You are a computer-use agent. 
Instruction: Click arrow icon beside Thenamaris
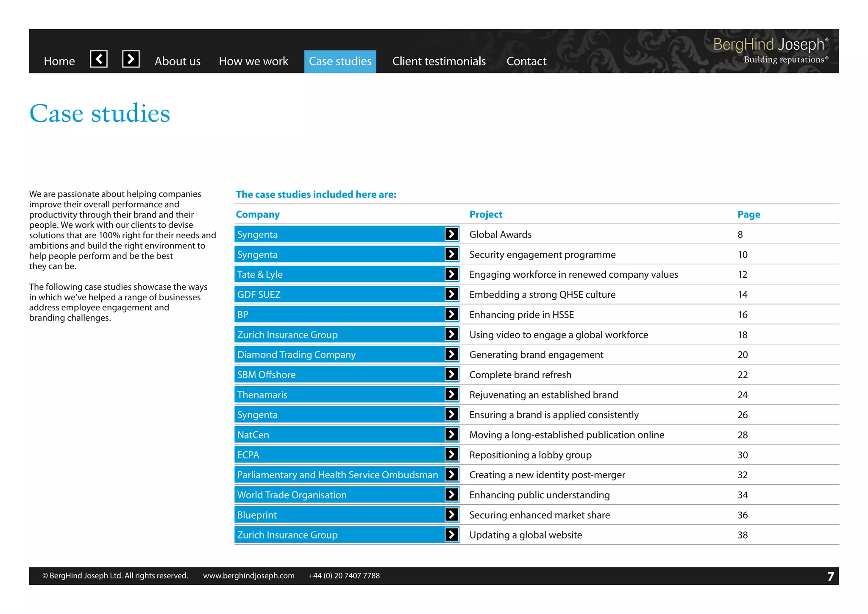[x=451, y=394]
